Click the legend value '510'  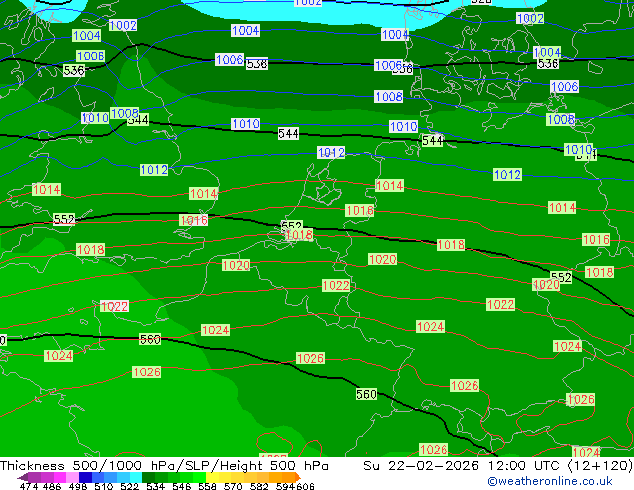click(104, 486)
